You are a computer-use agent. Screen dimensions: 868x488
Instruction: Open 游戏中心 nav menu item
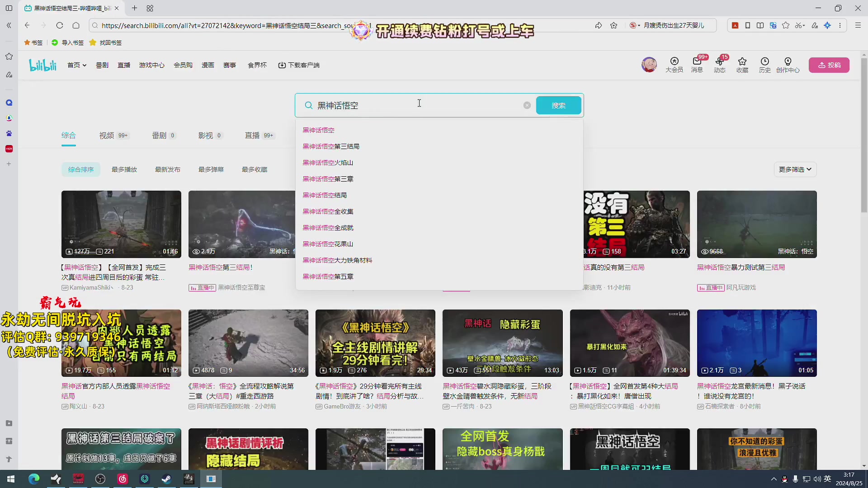coord(152,66)
